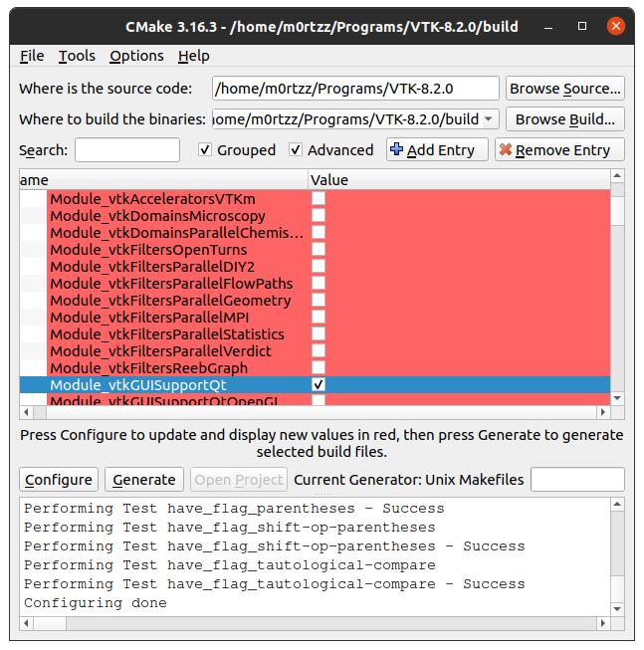Click the Add Entry button
Viewport: 644px width, 650px height.
click(437, 149)
